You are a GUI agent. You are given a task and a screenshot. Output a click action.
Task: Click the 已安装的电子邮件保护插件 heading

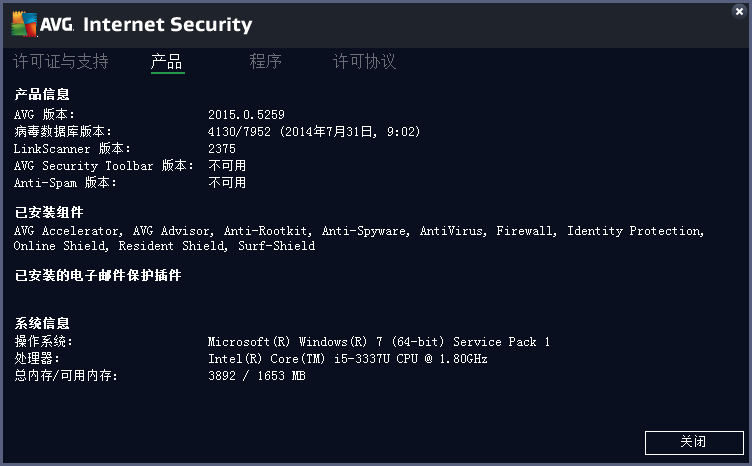pos(98,275)
